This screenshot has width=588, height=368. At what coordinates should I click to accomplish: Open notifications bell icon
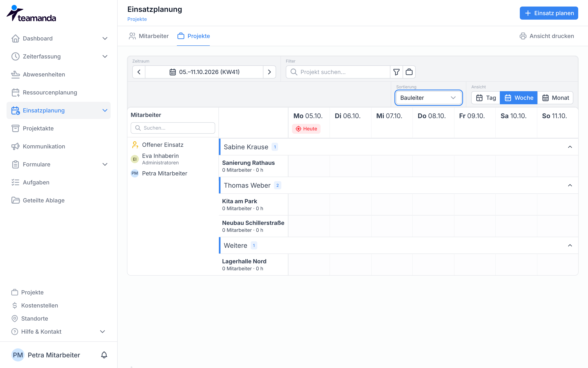[104, 355]
